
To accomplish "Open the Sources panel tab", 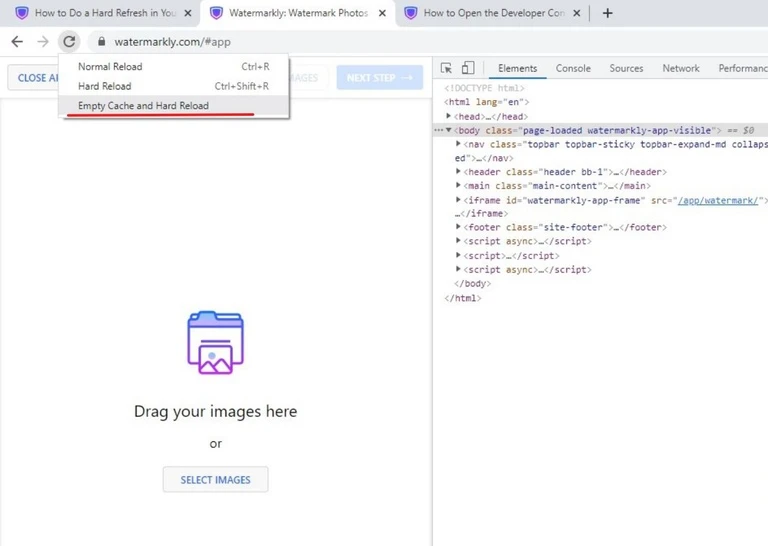I will point(626,68).
